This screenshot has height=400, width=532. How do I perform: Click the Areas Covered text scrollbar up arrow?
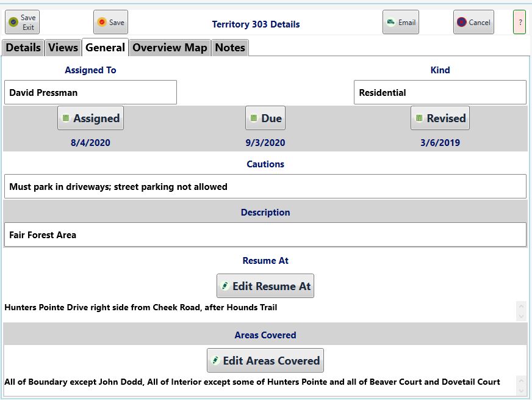pos(521,380)
